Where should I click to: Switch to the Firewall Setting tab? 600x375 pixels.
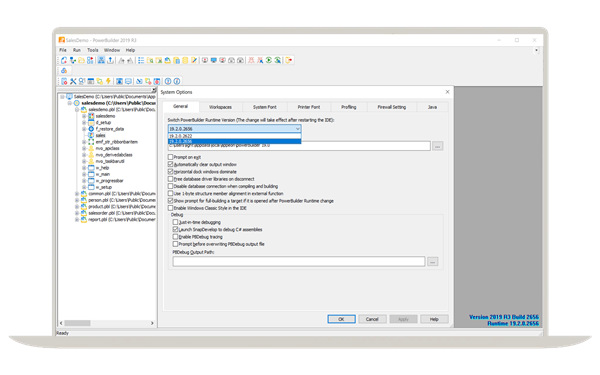[392, 107]
